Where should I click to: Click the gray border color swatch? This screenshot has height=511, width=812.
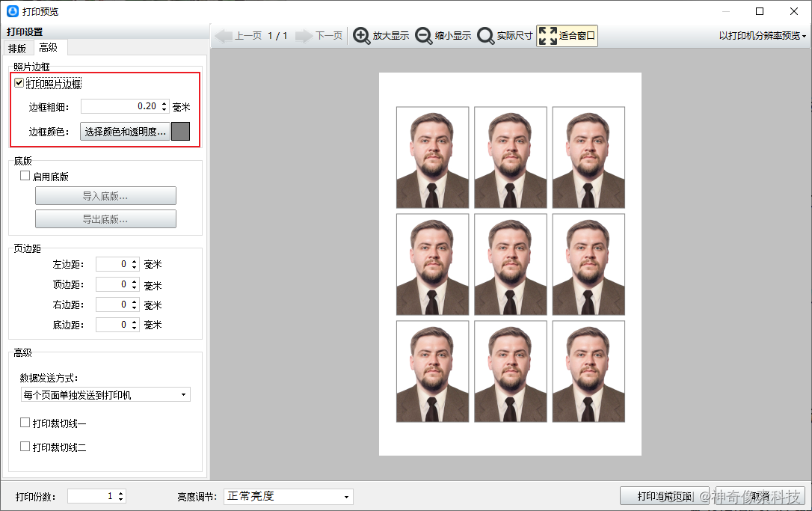[181, 132]
